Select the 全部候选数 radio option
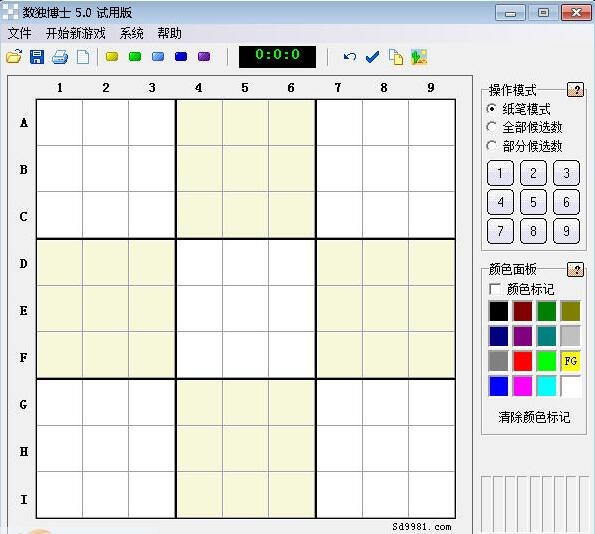Image resolution: width=595 pixels, height=534 pixels. 524,127
